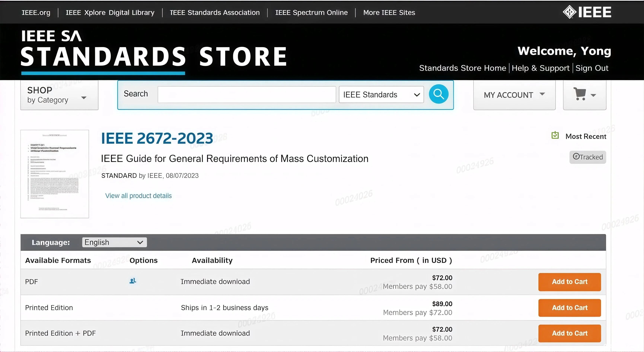Viewport: 644px width, 352px height.
Task: Click the Most Recent green icon
Action: (555, 135)
